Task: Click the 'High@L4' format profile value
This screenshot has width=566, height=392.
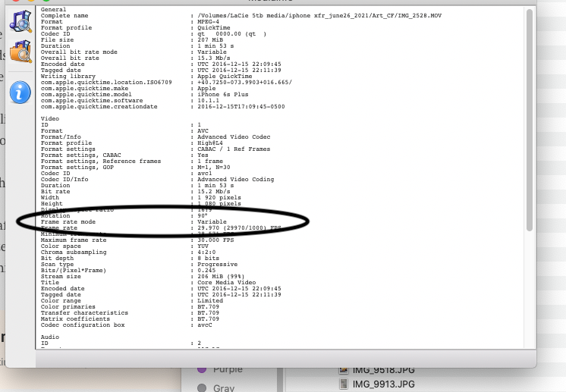Action: 209,143
